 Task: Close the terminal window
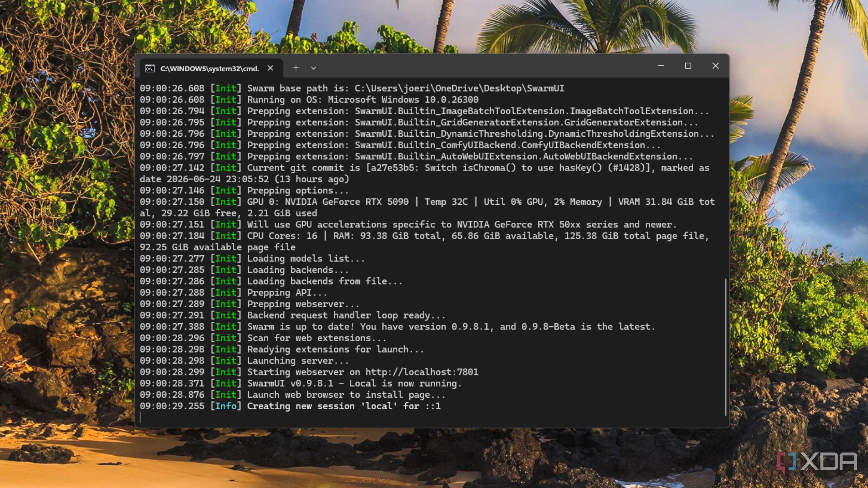tap(716, 66)
